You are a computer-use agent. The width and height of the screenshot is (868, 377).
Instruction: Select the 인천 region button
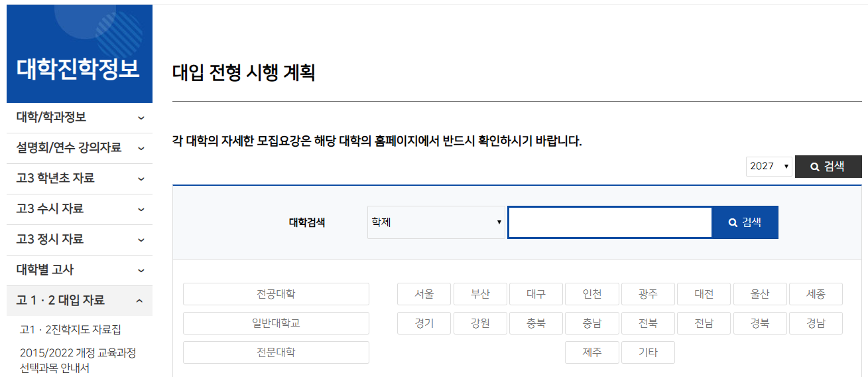(x=592, y=294)
